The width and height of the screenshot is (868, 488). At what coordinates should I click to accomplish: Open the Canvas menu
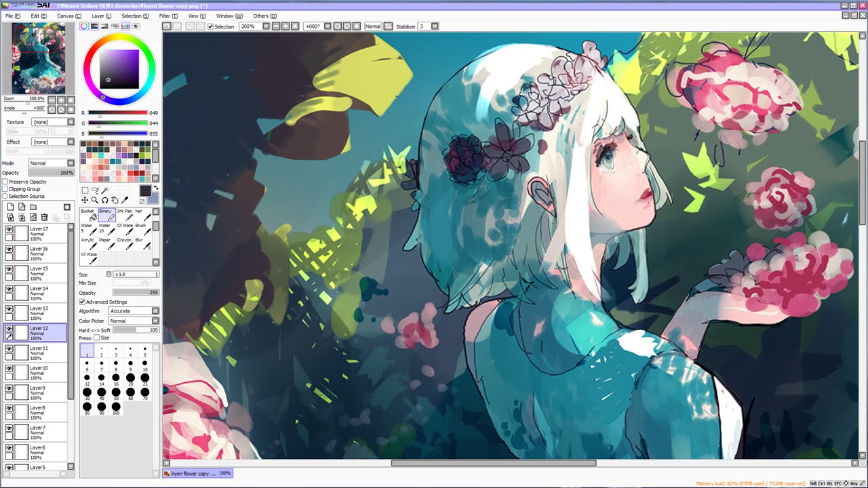[69, 16]
